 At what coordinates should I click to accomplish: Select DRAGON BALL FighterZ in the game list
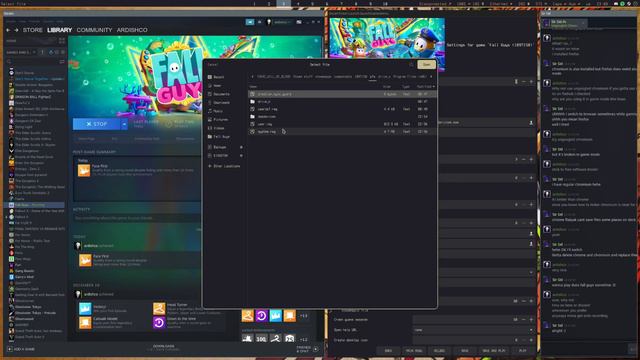pyautogui.click(x=33, y=97)
